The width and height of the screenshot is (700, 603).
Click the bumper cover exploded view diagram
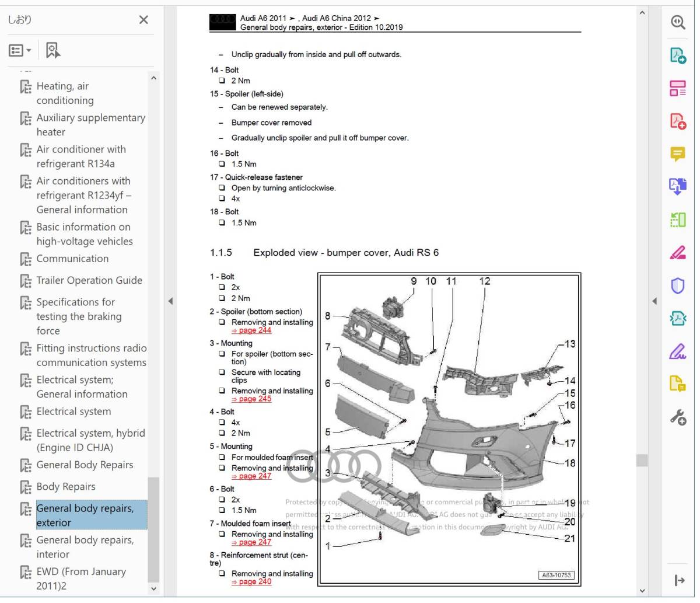[x=450, y=429]
